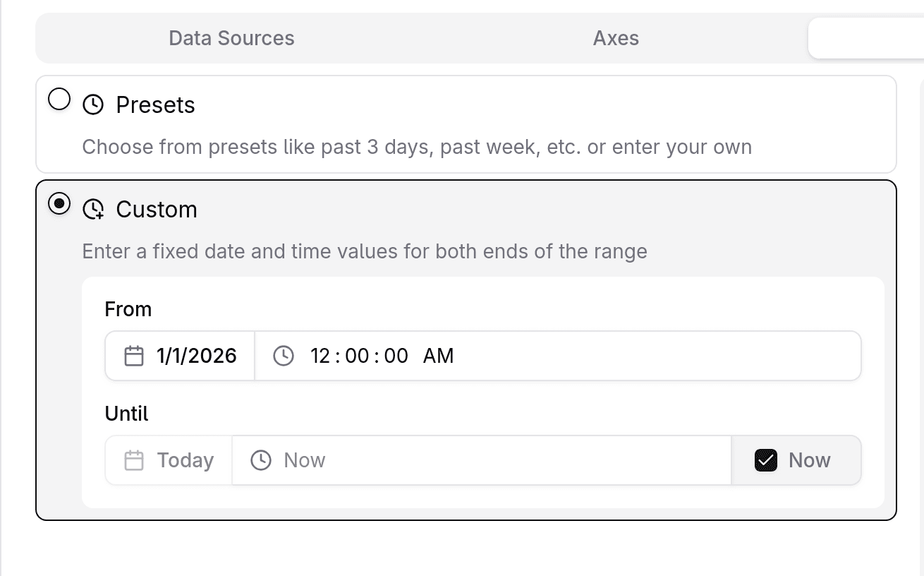
Task: Click the clock-plus icon next to Custom
Action: [x=92, y=209]
